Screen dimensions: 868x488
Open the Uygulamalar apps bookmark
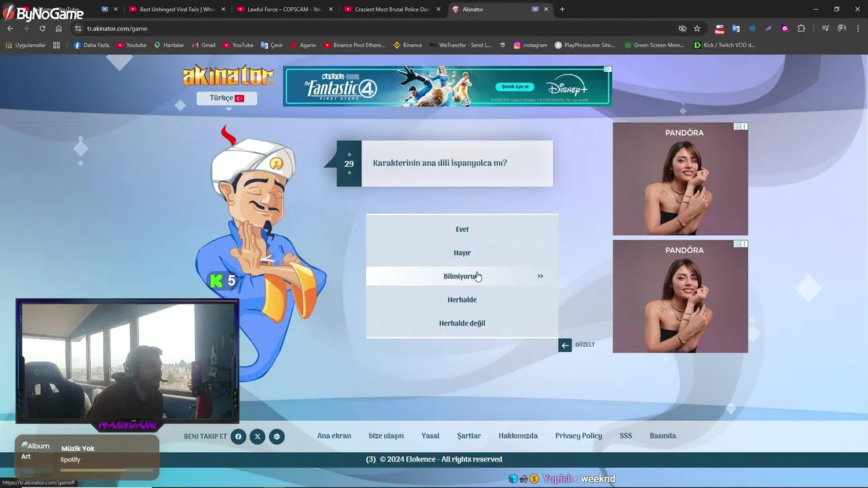click(x=25, y=45)
